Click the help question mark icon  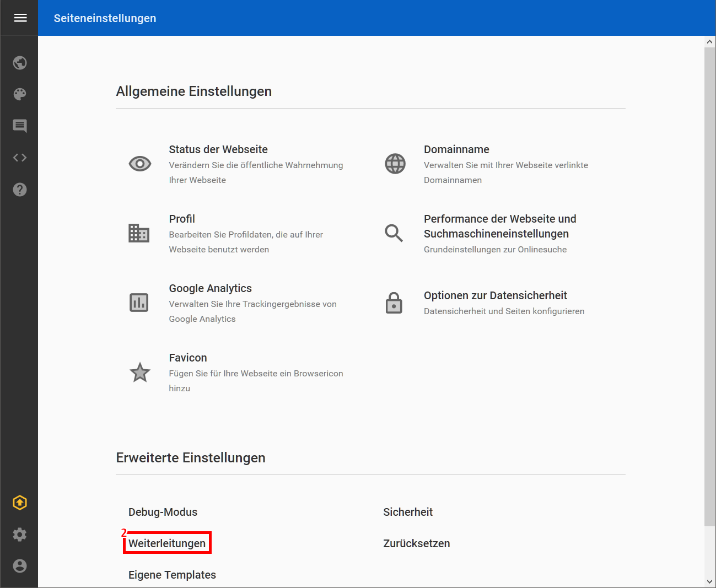[x=20, y=190]
